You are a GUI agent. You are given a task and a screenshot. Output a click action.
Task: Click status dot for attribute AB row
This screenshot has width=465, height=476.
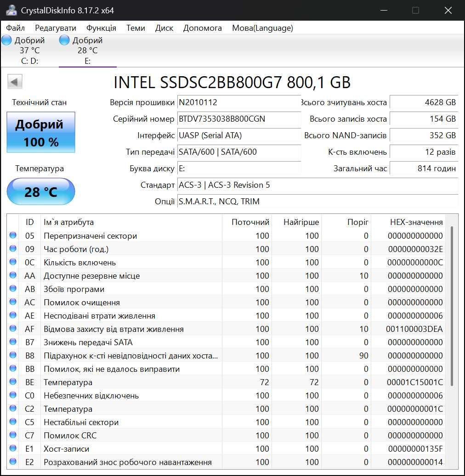[13, 289]
